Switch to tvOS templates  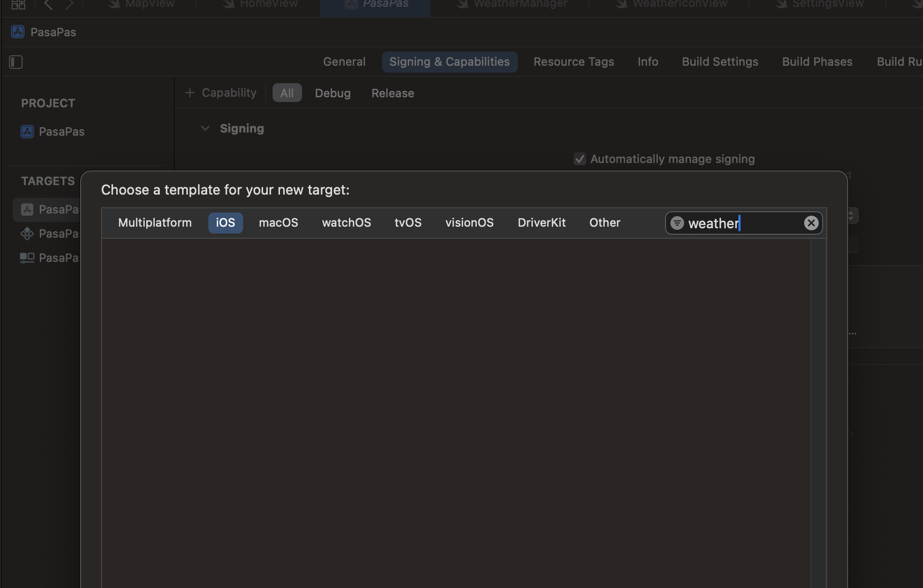[x=408, y=222]
